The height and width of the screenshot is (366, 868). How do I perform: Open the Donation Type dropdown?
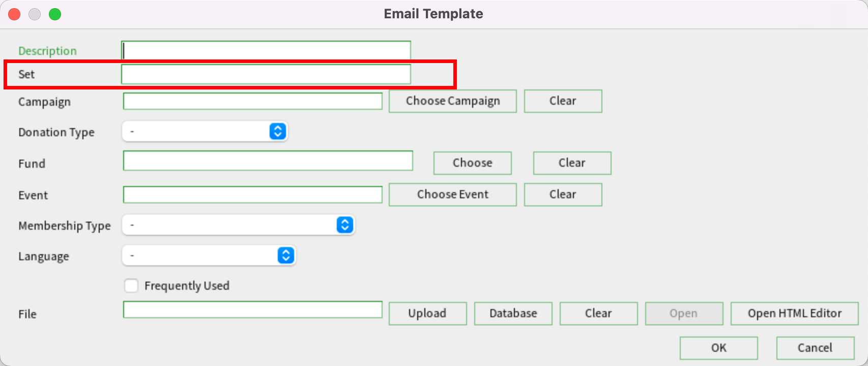pos(277,131)
